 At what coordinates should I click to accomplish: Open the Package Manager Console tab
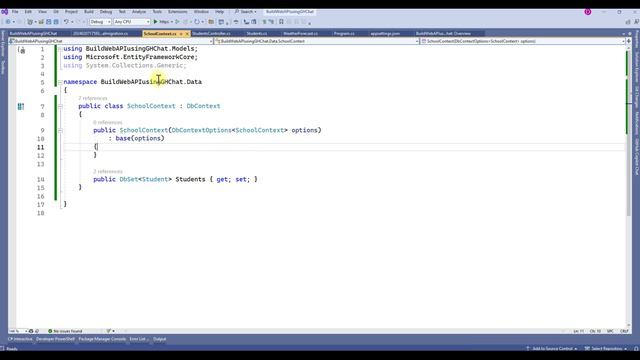102,339
